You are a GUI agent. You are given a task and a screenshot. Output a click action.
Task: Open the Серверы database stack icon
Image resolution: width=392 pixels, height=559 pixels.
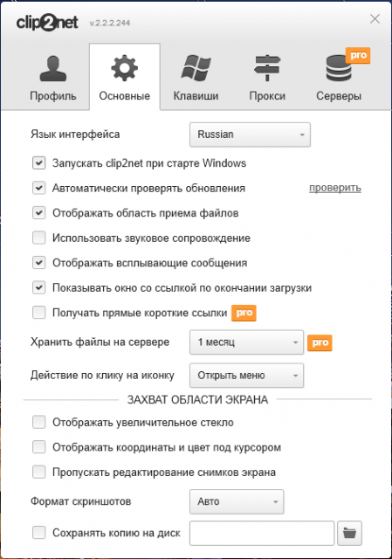[339, 68]
